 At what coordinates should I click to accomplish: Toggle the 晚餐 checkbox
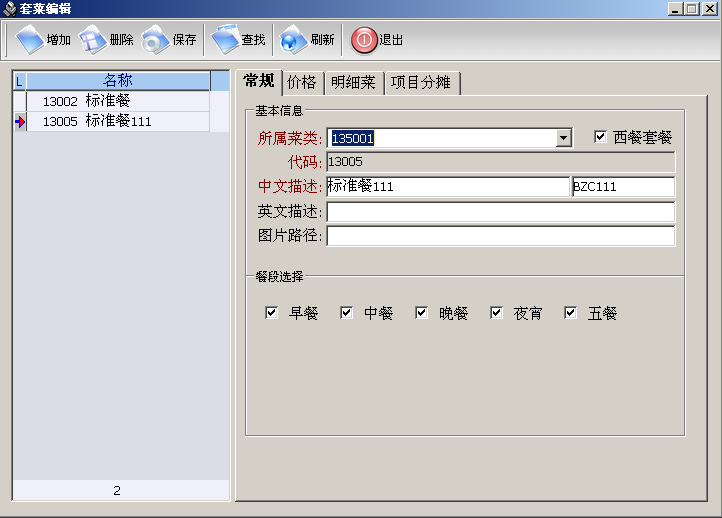[x=421, y=313]
